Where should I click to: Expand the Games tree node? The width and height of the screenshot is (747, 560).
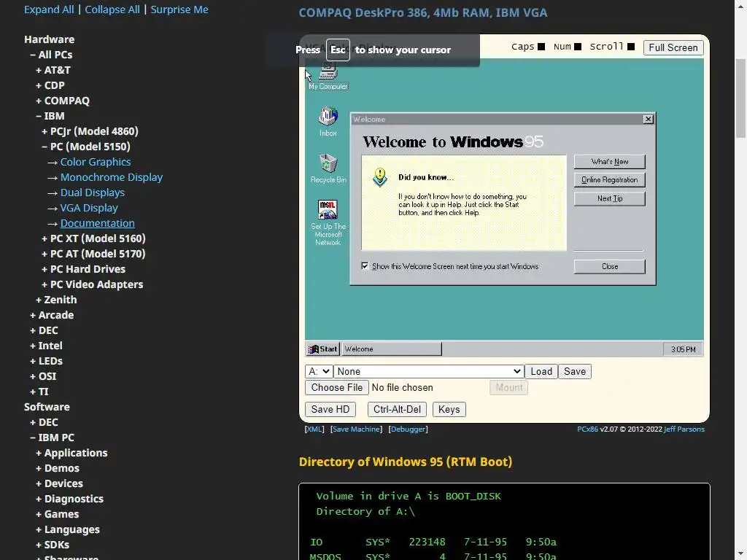pyautogui.click(x=57, y=514)
